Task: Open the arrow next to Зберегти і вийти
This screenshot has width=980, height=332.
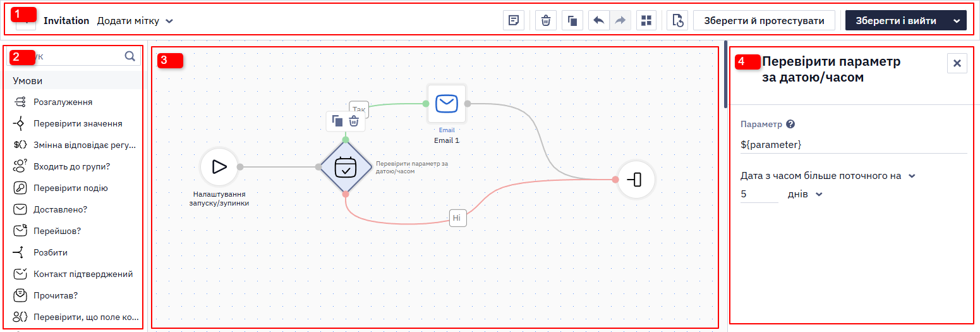Action: pyautogui.click(x=957, y=20)
